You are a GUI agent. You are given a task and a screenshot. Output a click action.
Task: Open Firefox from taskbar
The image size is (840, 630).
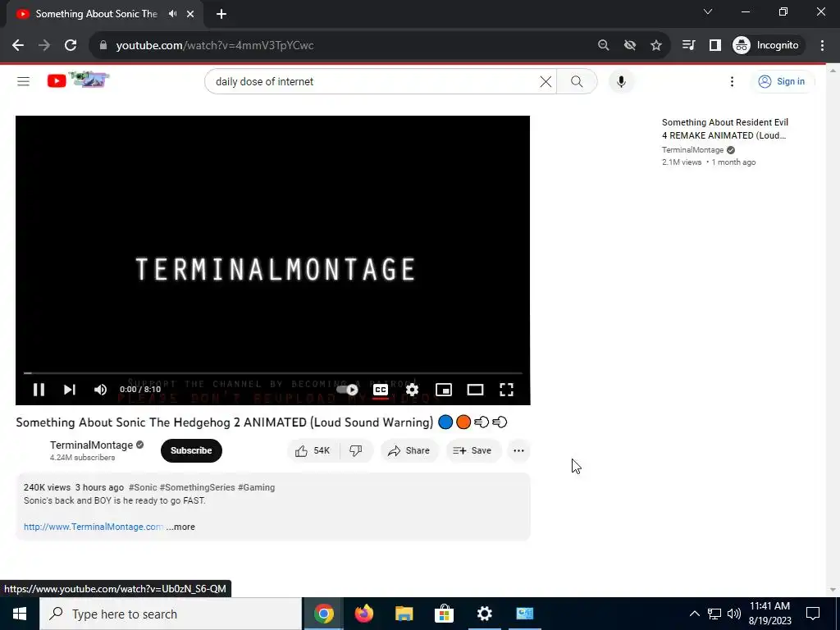point(364,614)
